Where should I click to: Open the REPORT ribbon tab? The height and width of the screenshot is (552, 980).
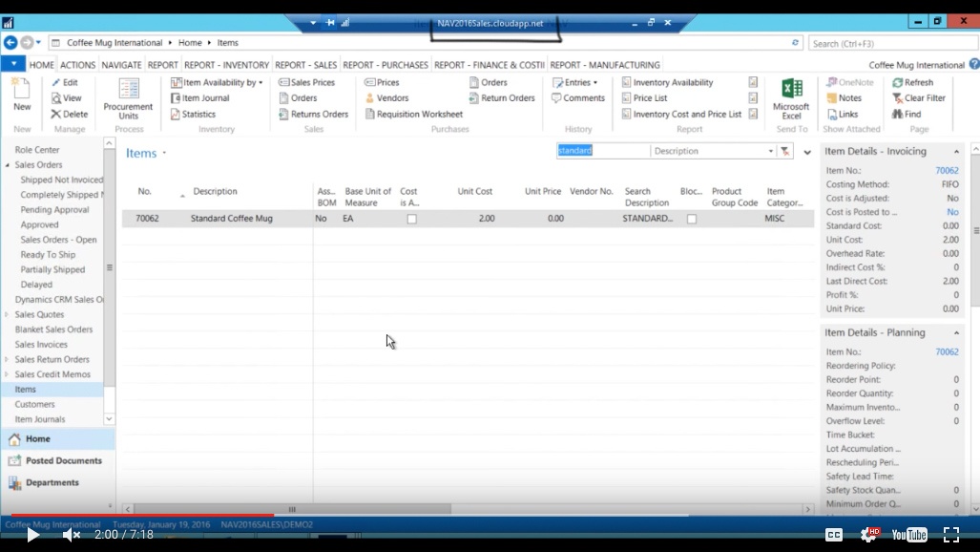(x=162, y=65)
